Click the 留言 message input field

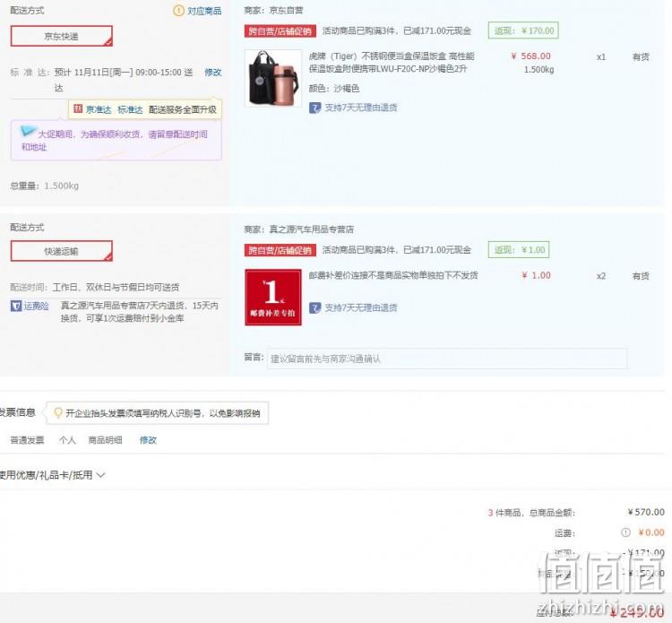[447, 359]
